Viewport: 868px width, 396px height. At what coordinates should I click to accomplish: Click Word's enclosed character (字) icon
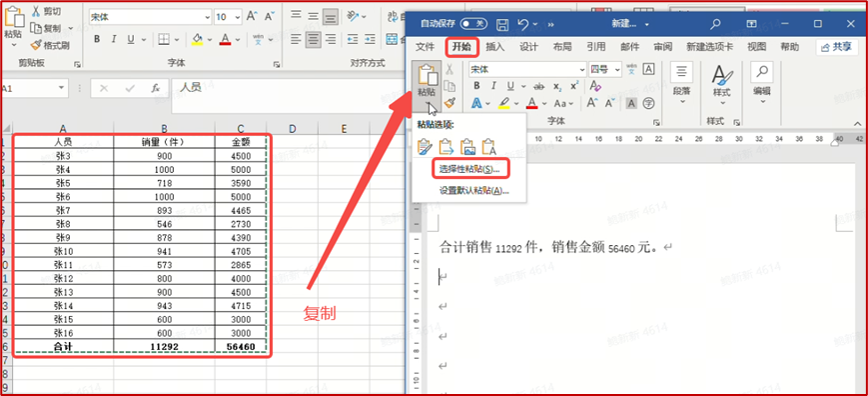[x=648, y=103]
